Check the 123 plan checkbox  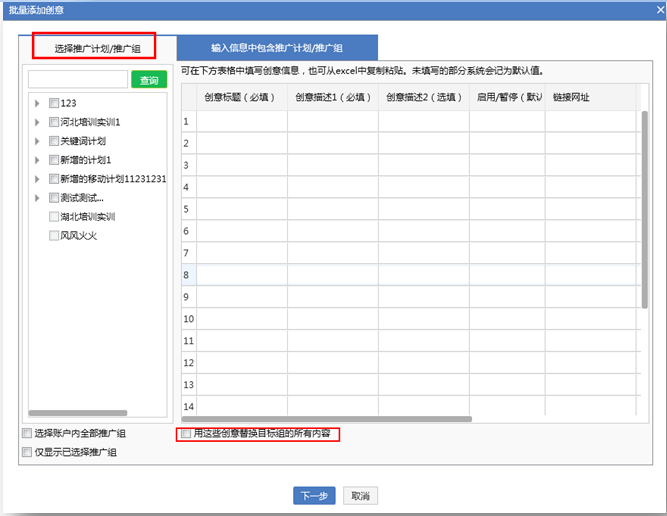pyautogui.click(x=53, y=103)
